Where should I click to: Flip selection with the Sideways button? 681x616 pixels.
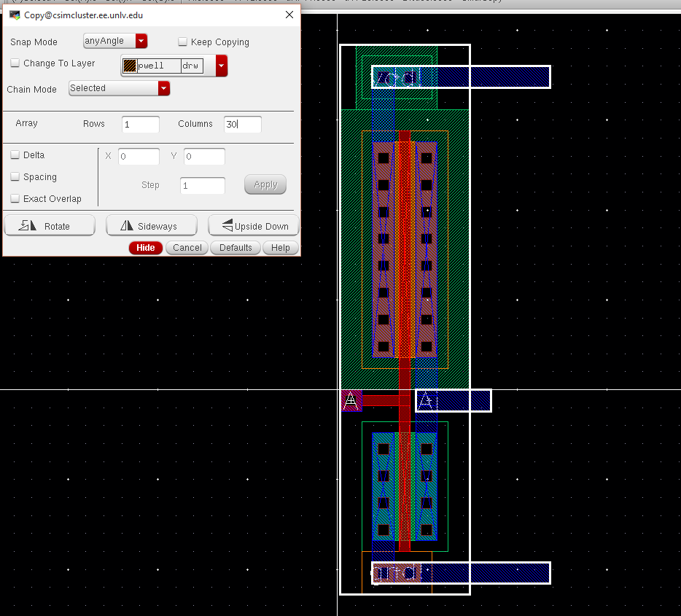point(152,226)
